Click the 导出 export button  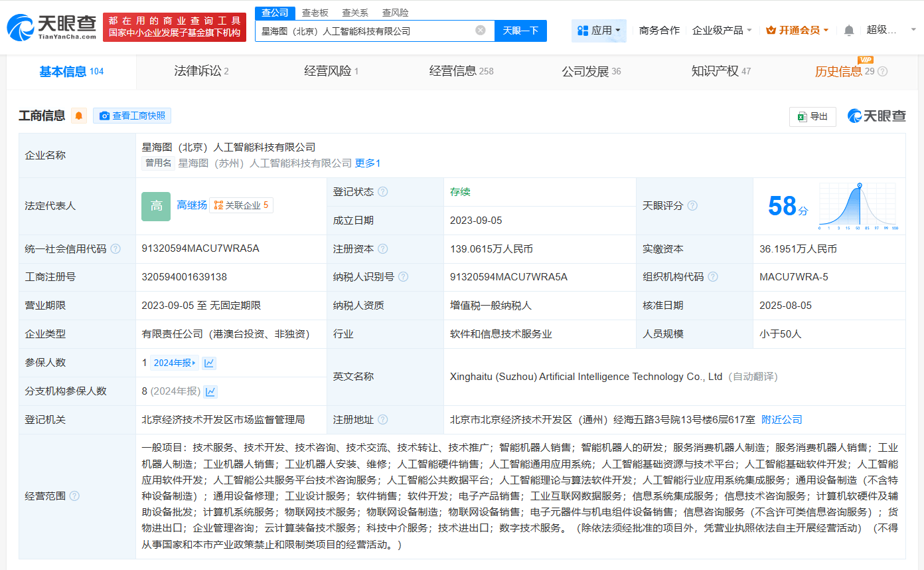812,116
